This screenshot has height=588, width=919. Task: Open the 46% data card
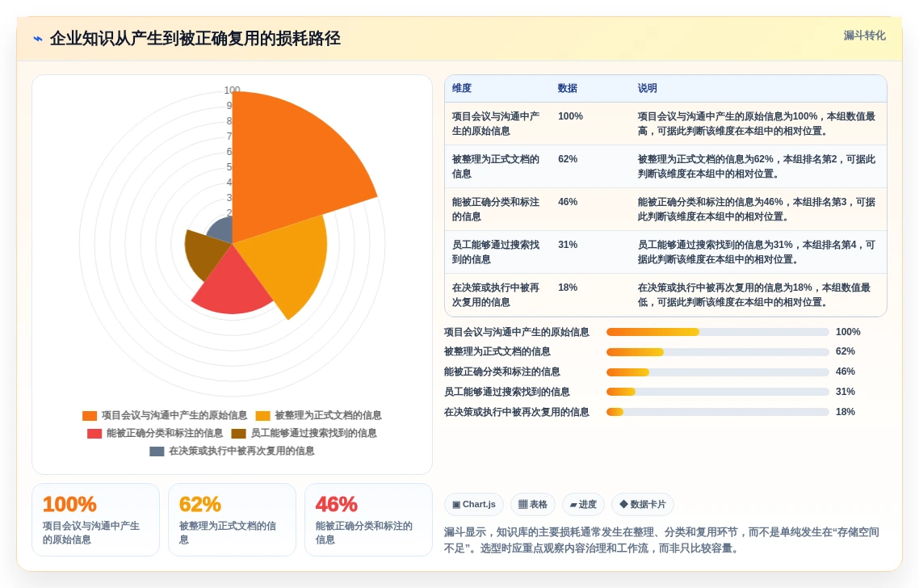[x=369, y=520]
